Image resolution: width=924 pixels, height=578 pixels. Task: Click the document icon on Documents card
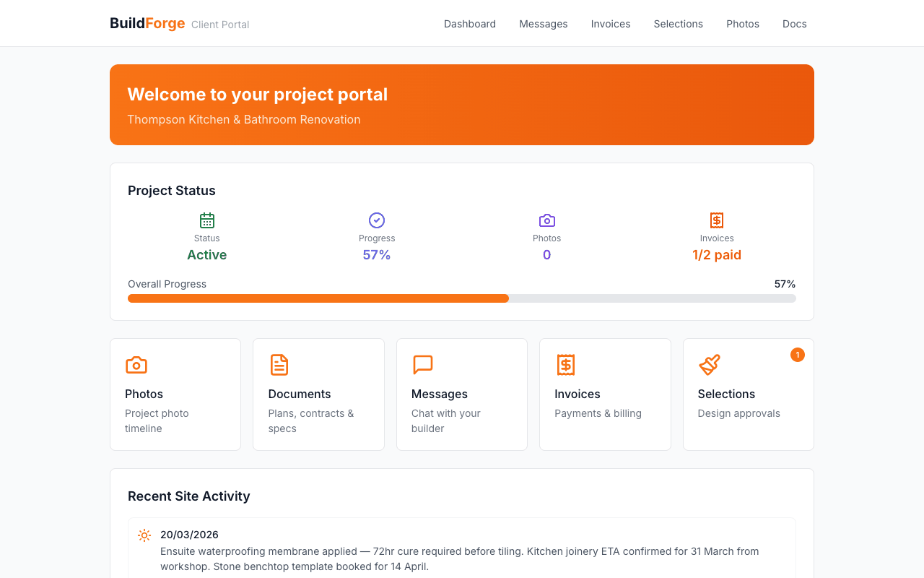[x=279, y=365]
